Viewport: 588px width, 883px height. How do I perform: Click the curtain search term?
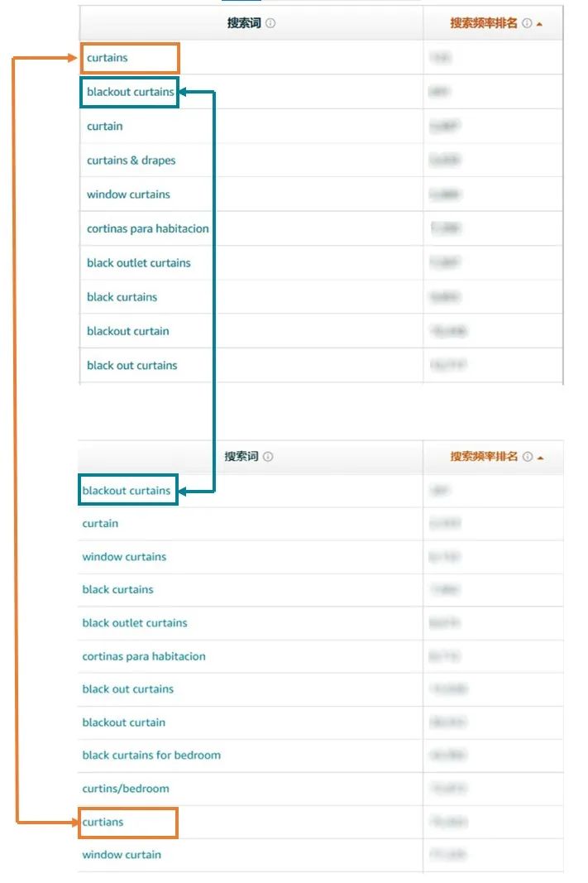coord(103,126)
